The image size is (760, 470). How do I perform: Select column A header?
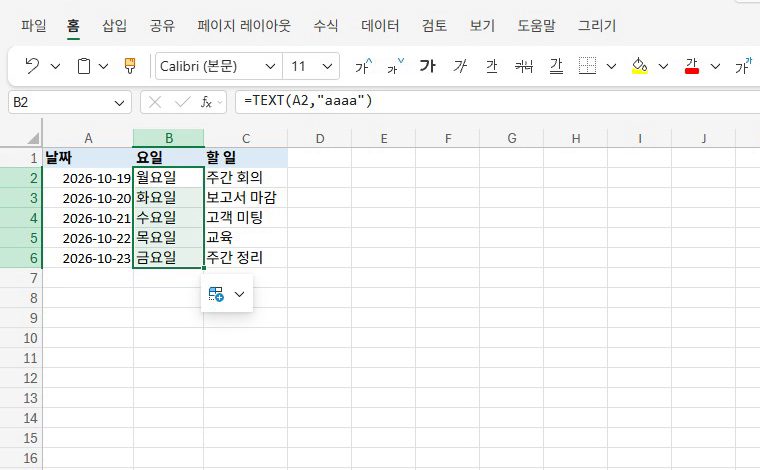coord(88,139)
